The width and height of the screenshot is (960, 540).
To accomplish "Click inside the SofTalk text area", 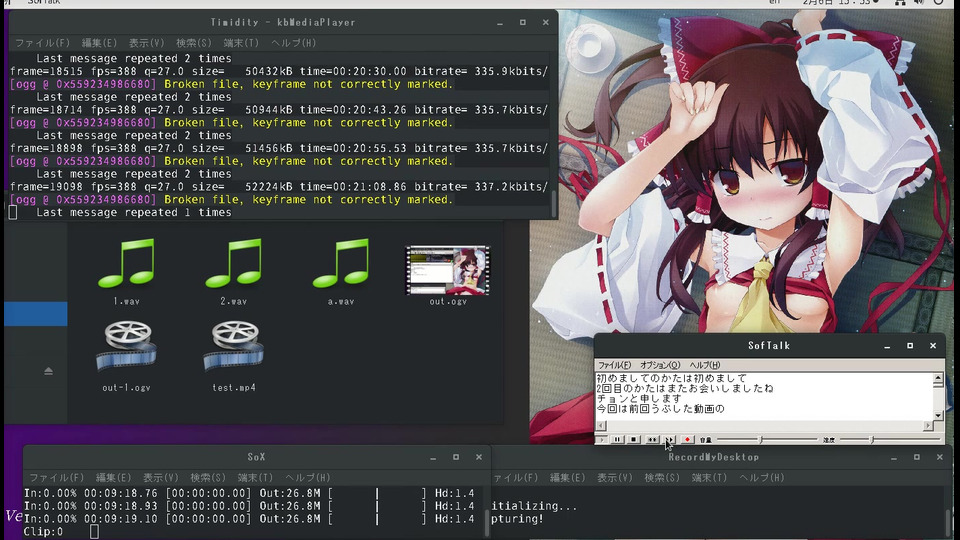I will (763, 396).
